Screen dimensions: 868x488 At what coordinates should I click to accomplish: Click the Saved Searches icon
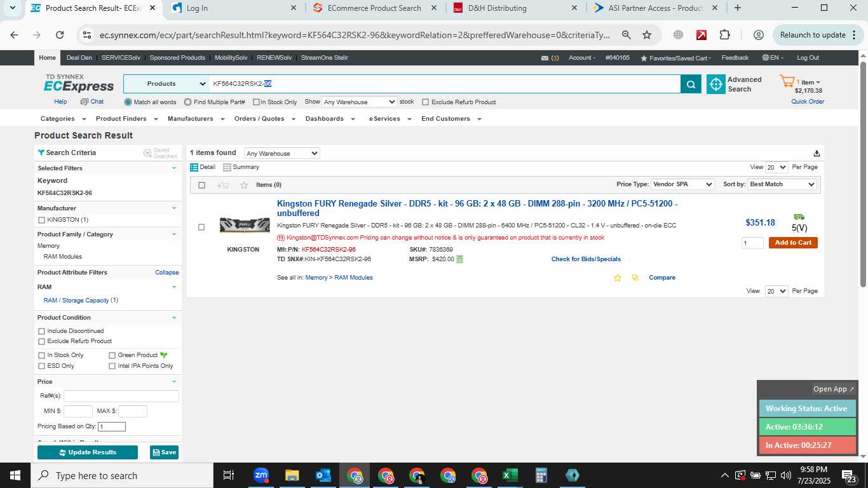pyautogui.click(x=147, y=153)
